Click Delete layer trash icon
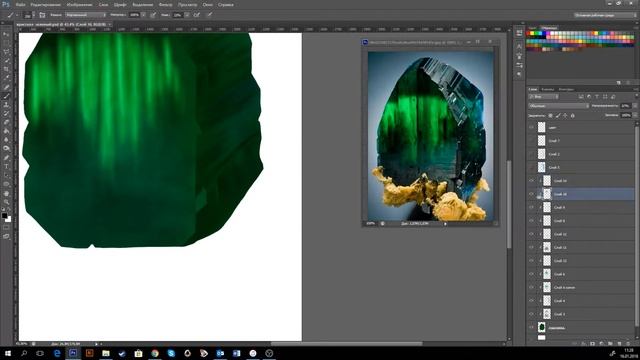This screenshot has height=360, width=640. click(628, 343)
